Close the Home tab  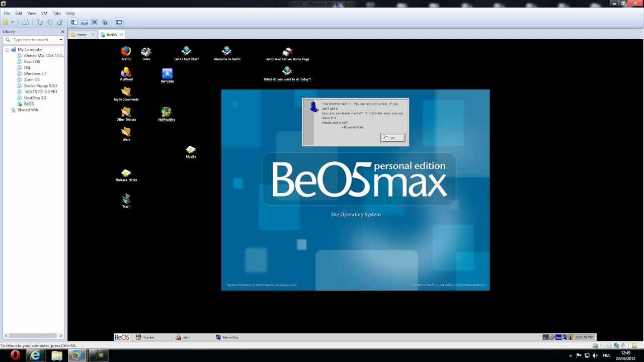[x=93, y=35]
